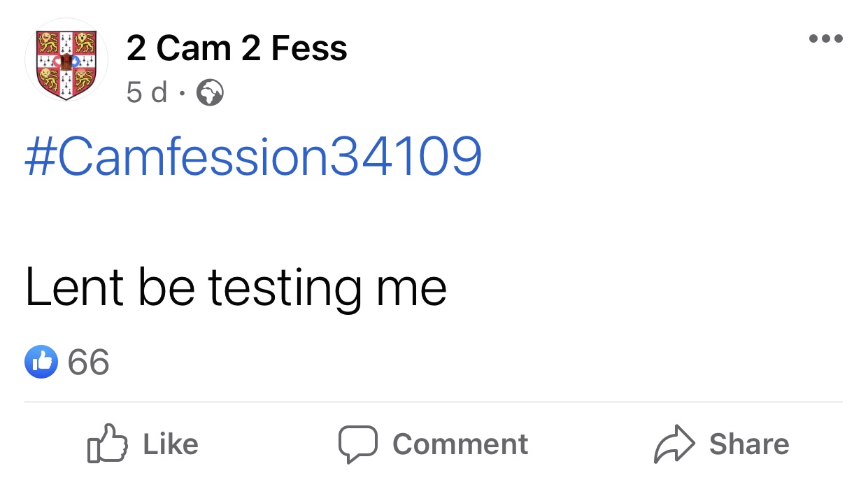The height and width of the screenshot is (480, 868).
Task: Open the 5 d post timestamp
Action: point(147,92)
